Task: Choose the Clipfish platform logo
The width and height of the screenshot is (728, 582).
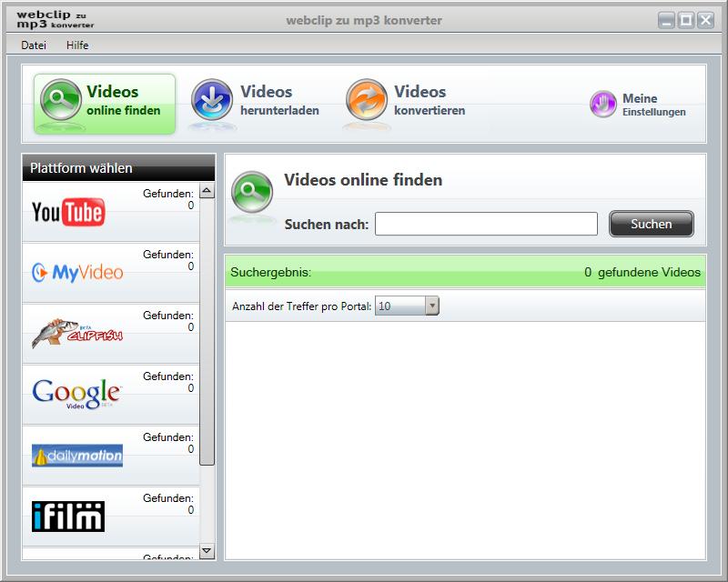Action: pos(77,334)
